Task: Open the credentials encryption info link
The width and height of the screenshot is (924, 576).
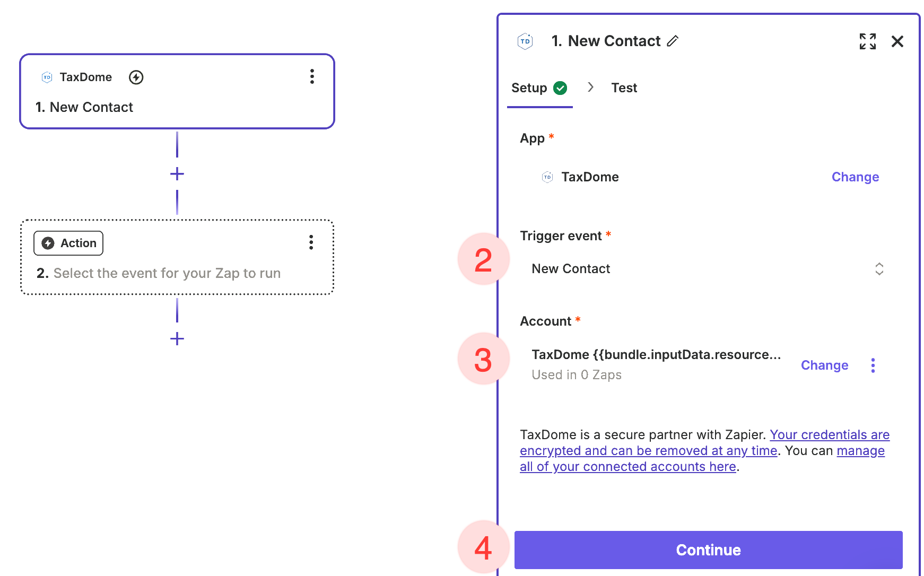Action: tap(829, 435)
